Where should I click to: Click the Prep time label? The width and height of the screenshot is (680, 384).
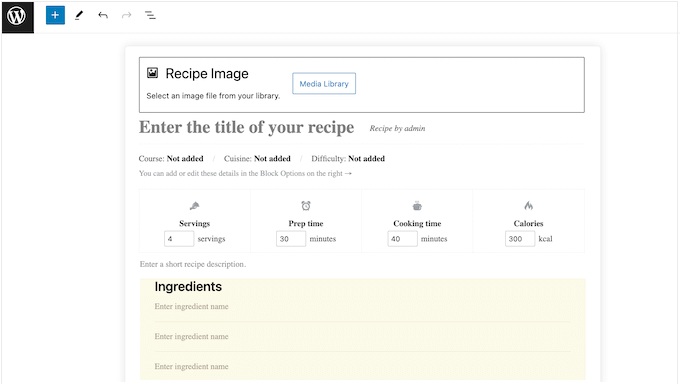click(x=306, y=223)
